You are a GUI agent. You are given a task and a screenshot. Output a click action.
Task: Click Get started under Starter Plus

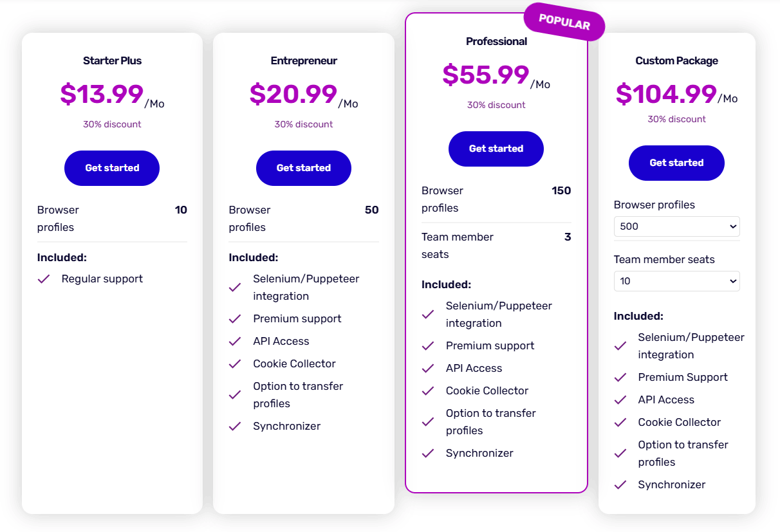(x=111, y=168)
